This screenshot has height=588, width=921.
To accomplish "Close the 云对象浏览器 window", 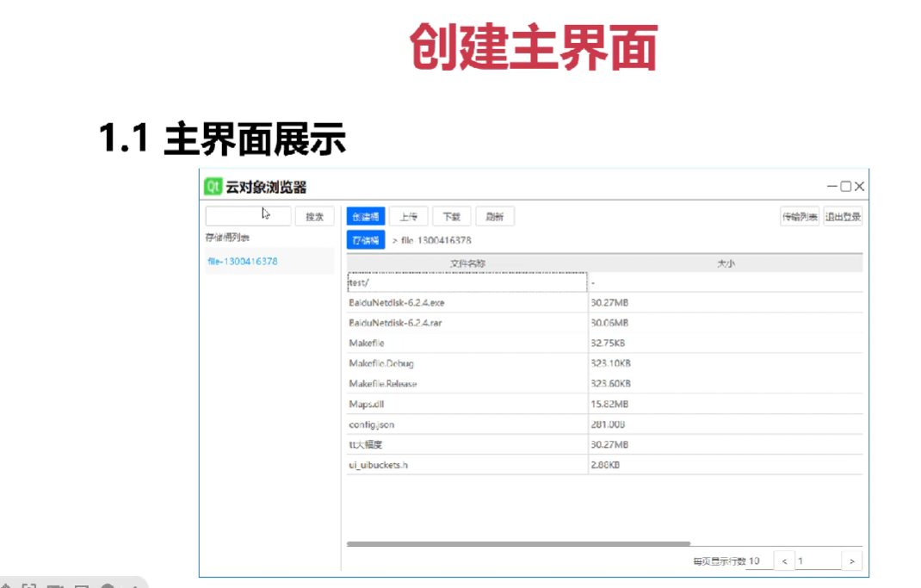I will coord(859,186).
